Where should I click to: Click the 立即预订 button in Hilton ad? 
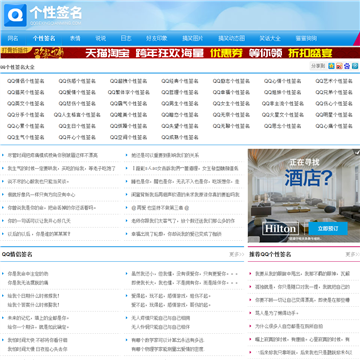coord(328,229)
